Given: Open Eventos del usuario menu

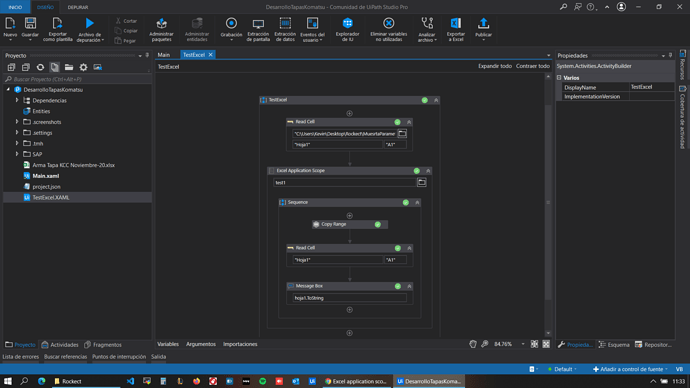Looking at the screenshot, I should [312, 29].
